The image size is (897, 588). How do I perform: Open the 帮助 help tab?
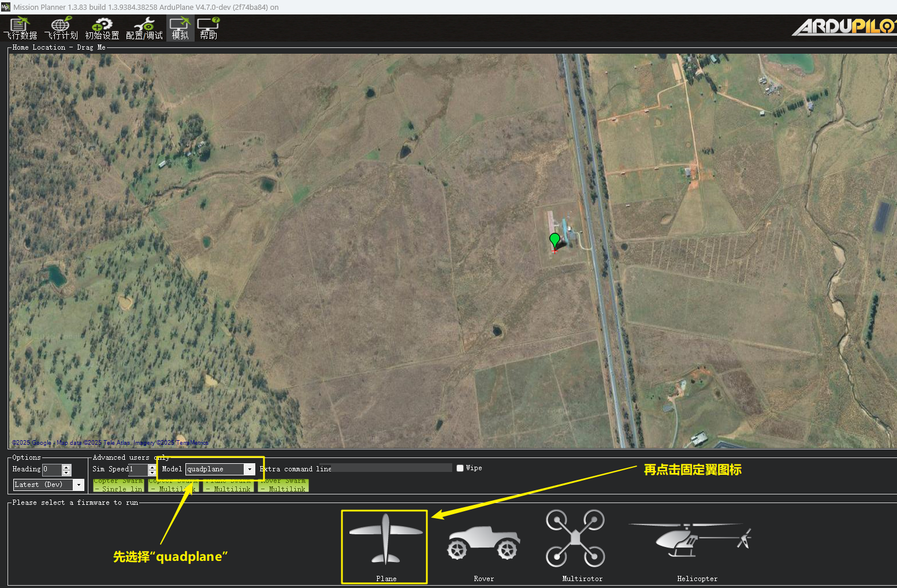209,28
